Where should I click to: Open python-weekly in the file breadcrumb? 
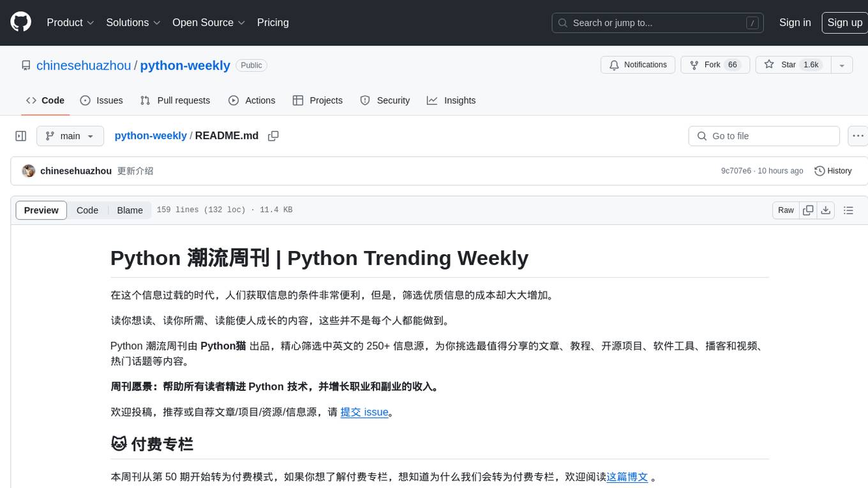pos(151,136)
